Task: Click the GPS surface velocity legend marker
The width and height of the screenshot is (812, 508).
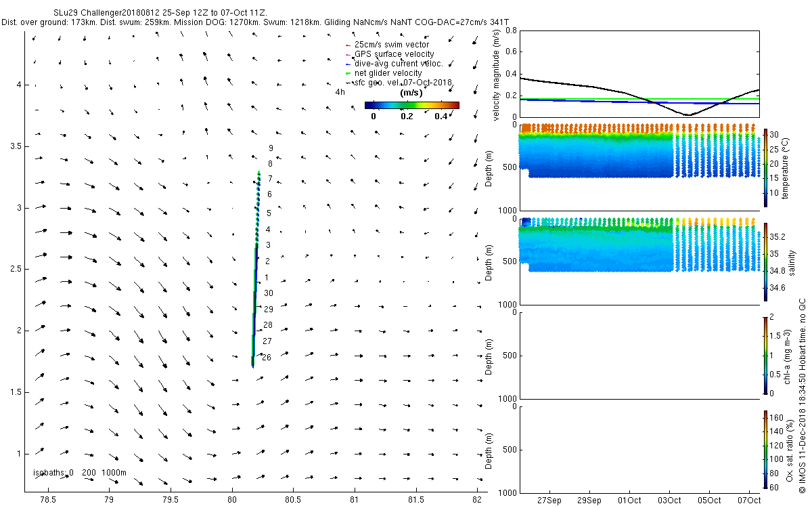Action: [346, 55]
